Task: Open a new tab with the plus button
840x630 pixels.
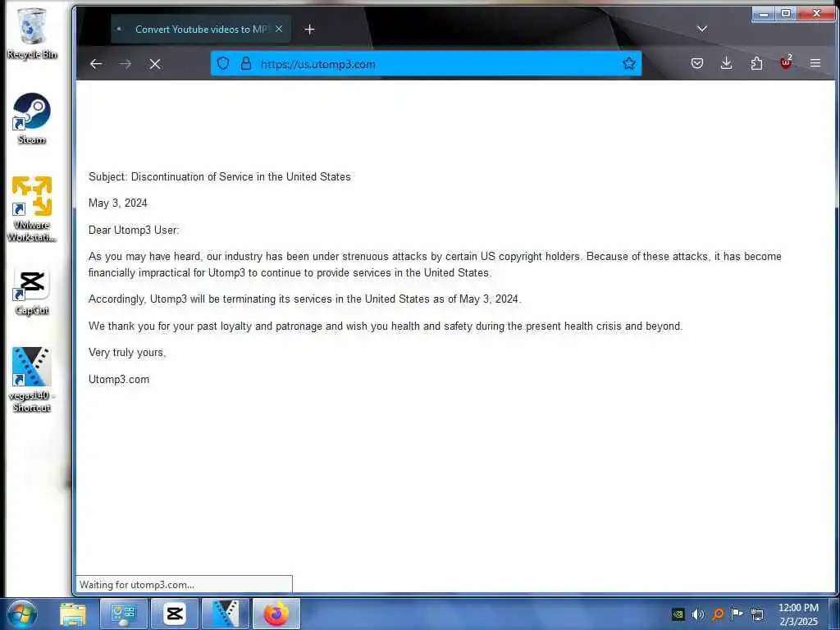Action: (309, 30)
